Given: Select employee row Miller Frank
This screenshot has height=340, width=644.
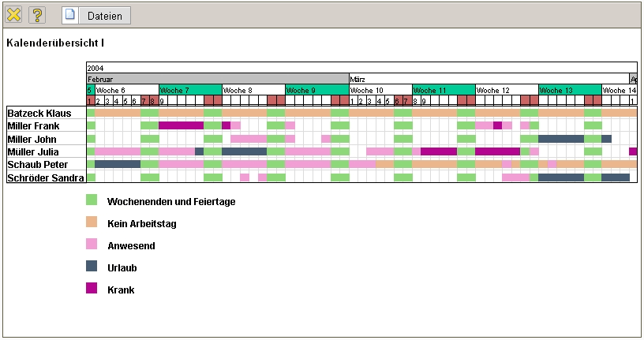Looking at the screenshot, I should pyautogui.click(x=34, y=125).
